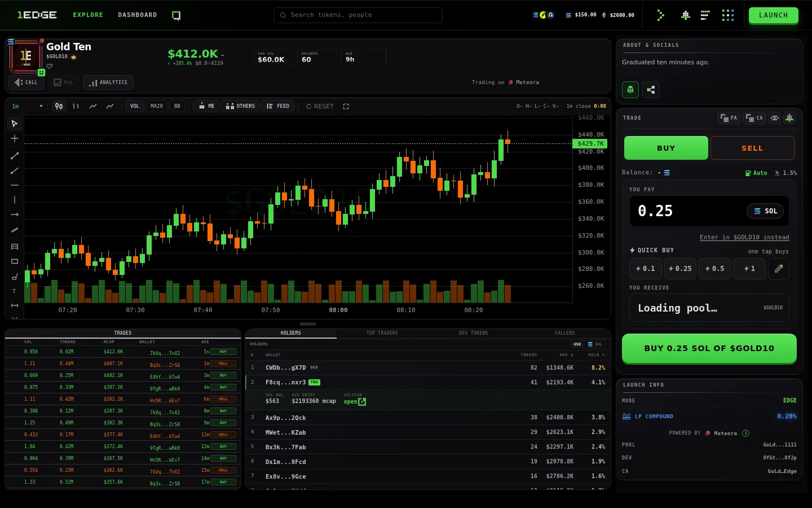Toggle ME trades on chart
The height and width of the screenshot is (508, 812).
point(207,106)
